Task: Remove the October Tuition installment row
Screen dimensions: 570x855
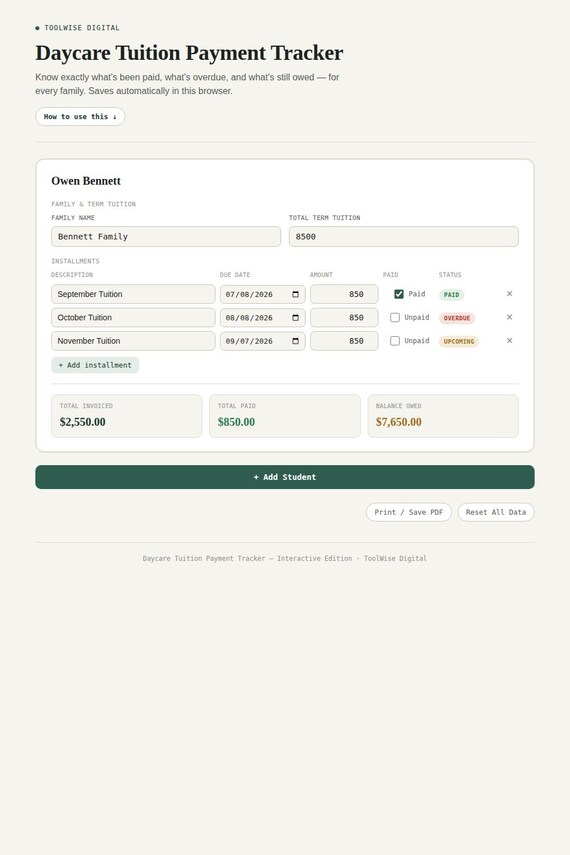Action: pos(509,317)
